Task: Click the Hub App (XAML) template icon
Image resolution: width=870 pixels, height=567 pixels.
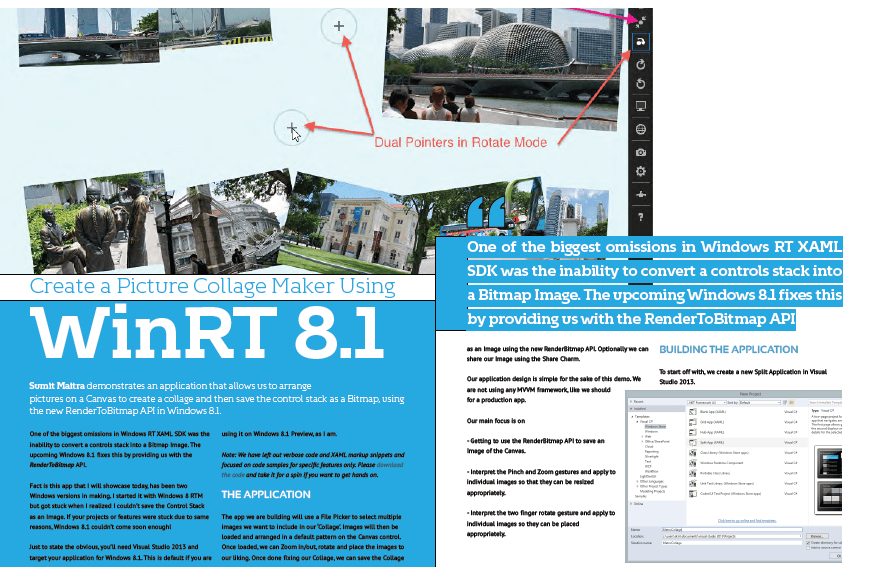Action: pyautogui.click(x=693, y=432)
